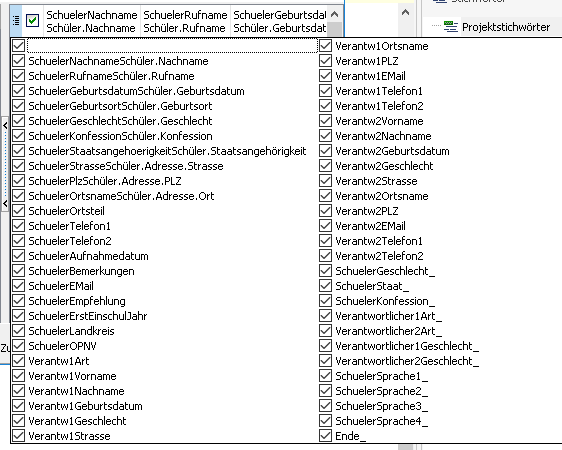562x450 pixels.
Task: Select the SchuelerNachname column header
Action: (92, 21)
